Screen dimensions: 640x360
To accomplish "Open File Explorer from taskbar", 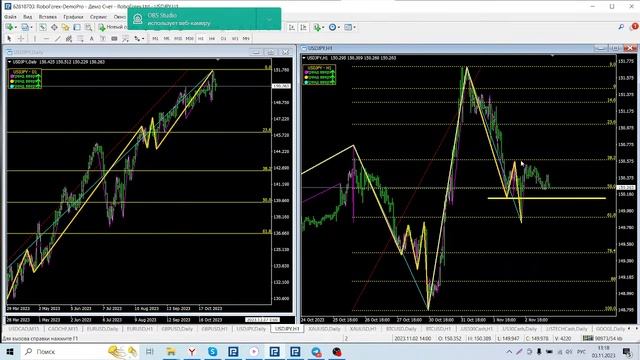I will (x=171, y=351).
